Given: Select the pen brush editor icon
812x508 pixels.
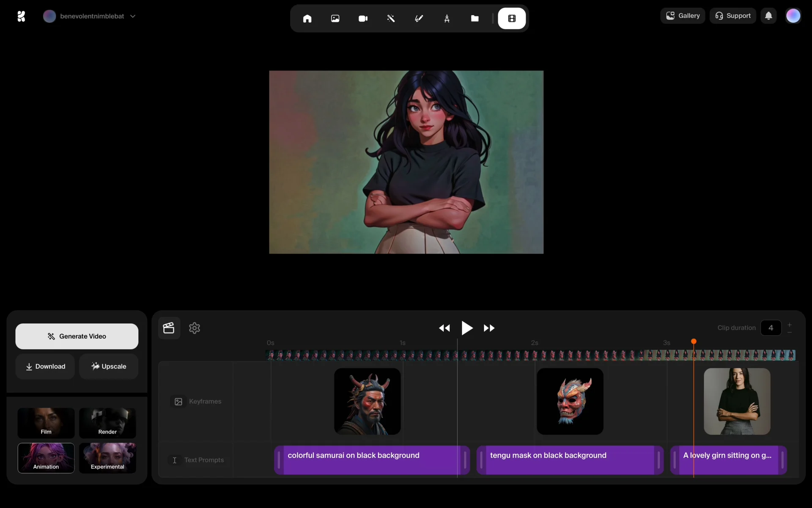Looking at the screenshot, I should (419, 19).
